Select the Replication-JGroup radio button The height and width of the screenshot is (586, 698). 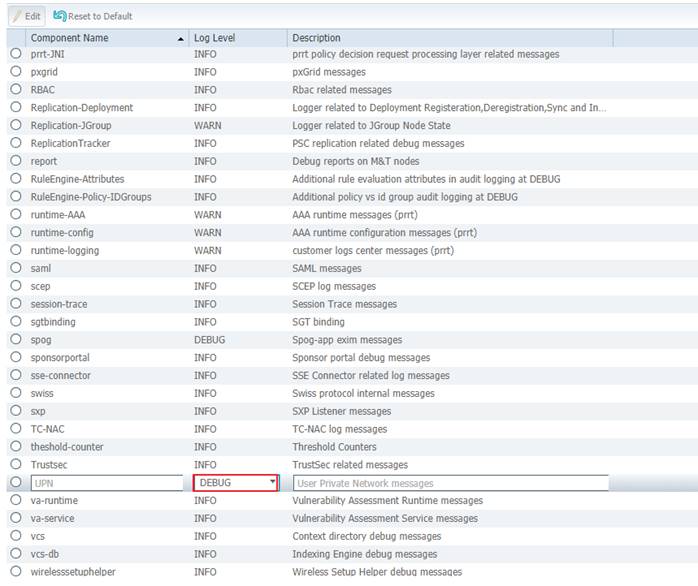[16, 125]
